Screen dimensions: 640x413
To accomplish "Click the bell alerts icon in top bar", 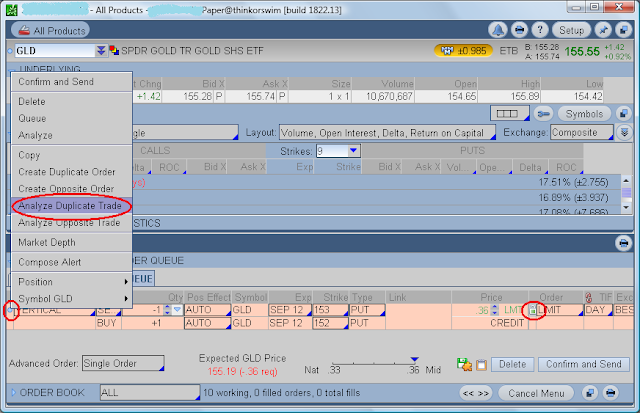I will (x=498, y=30).
